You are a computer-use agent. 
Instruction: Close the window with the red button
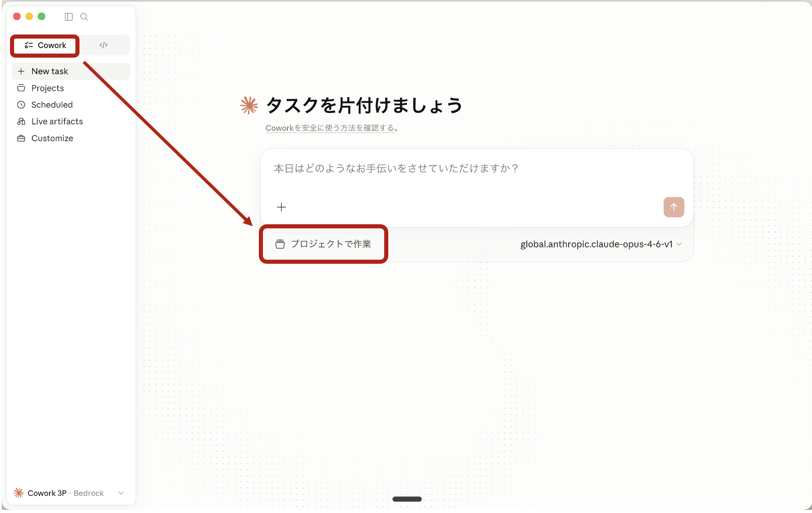click(17, 16)
